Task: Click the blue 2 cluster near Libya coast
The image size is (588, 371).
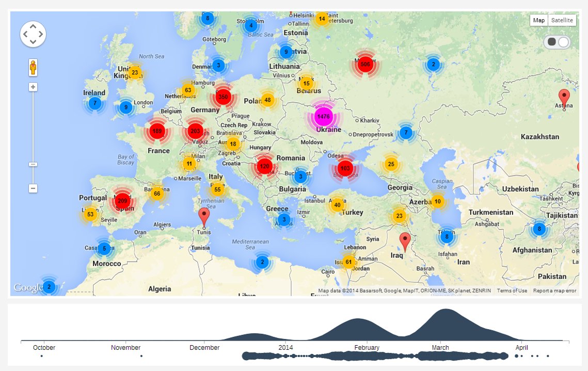Action: [x=262, y=262]
